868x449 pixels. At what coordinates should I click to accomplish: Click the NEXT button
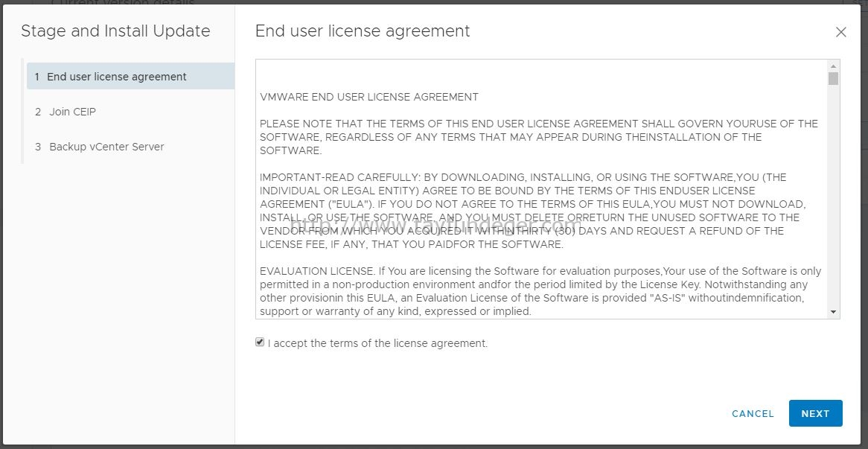pyautogui.click(x=815, y=413)
